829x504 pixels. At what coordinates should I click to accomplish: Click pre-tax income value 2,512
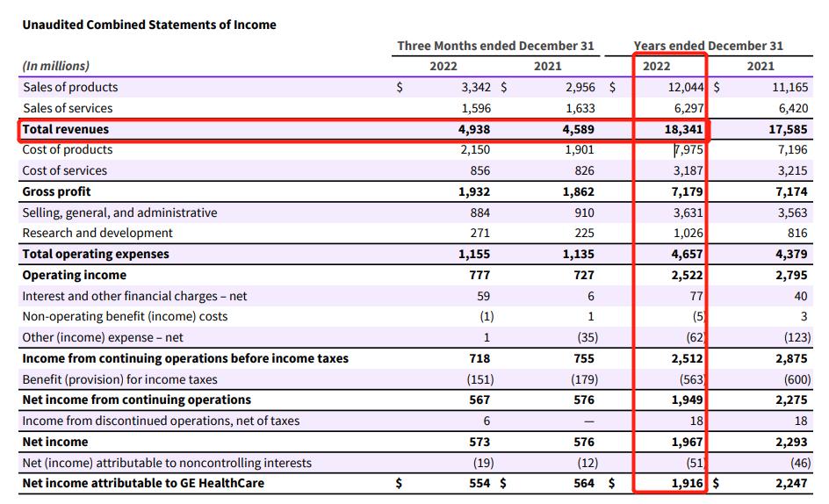pyautogui.click(x=687, y=358)
